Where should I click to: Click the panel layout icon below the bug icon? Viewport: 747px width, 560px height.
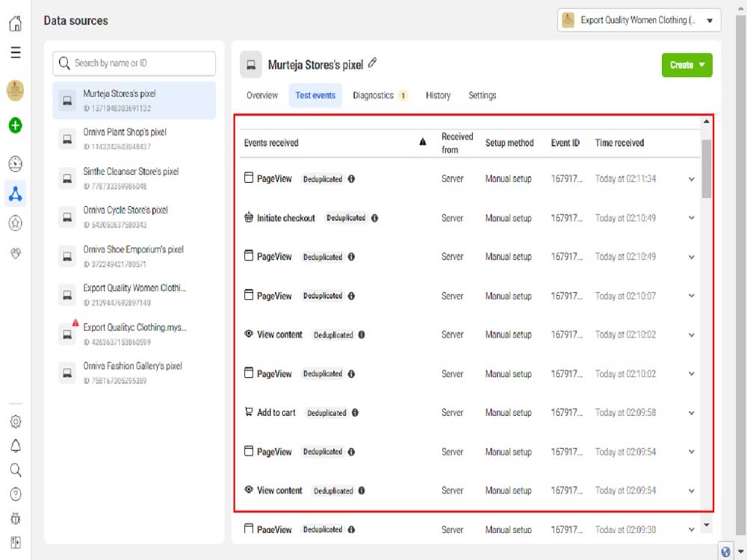click(x=15, y=542)
